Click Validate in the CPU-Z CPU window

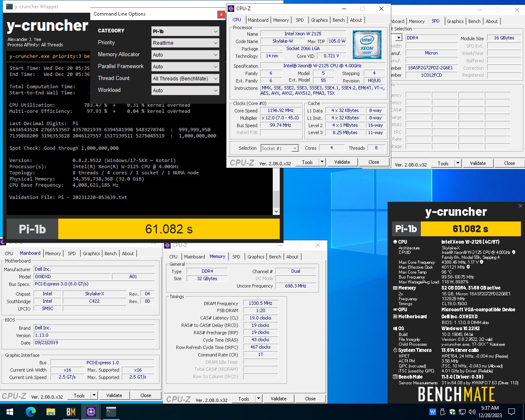coord(342,162)
